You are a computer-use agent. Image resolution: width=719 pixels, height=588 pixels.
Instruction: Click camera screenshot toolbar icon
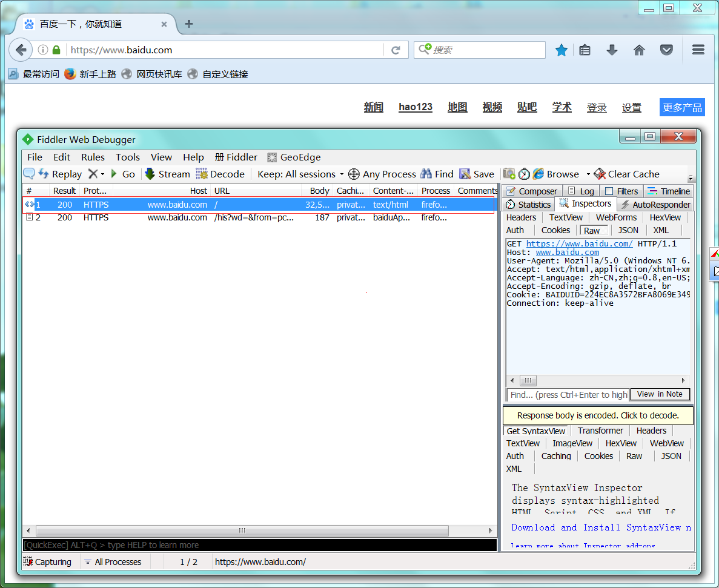[509, 174]
